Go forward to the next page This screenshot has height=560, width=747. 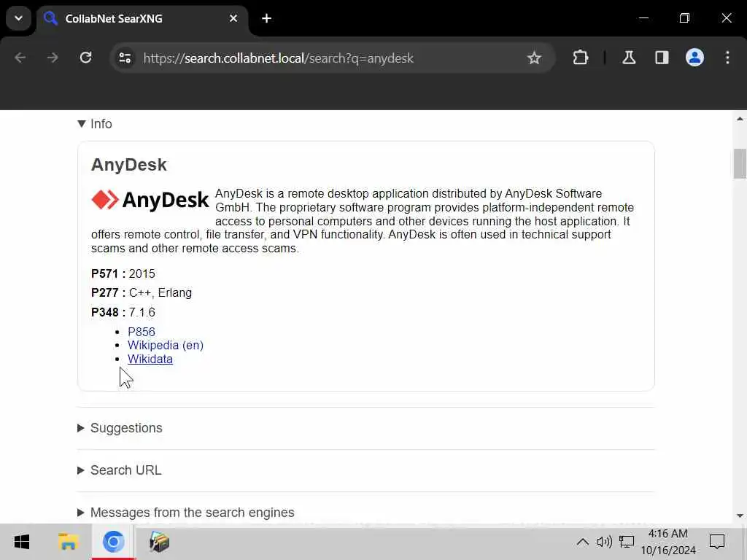(x=53, y=58)
